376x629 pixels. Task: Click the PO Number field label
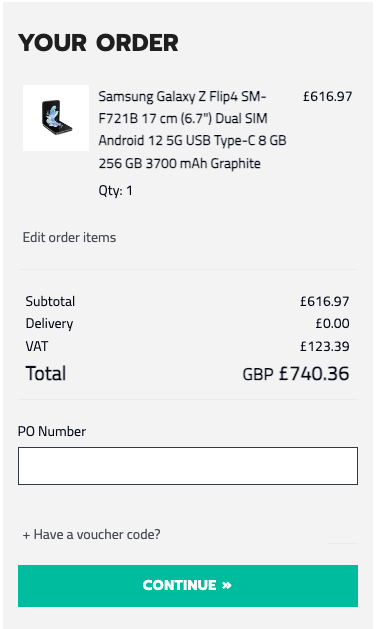click(x=52, y=431)
